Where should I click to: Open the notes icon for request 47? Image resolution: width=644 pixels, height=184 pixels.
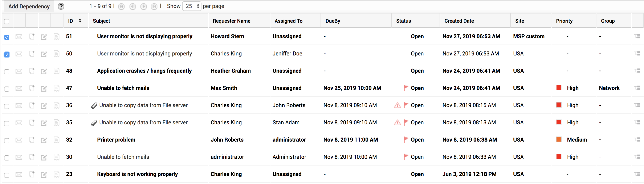(x=57, y=88)
